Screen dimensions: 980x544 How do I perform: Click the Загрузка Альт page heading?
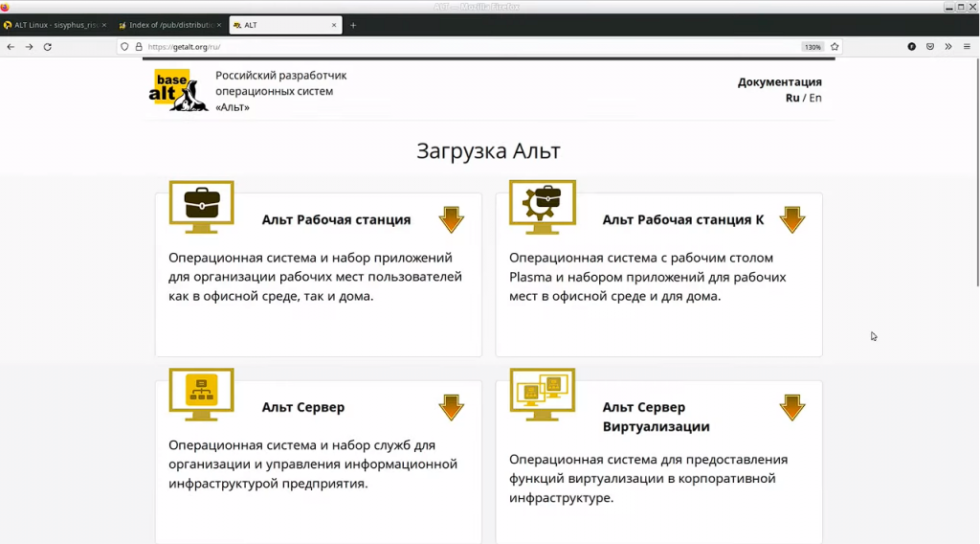(x=488, y=150)
